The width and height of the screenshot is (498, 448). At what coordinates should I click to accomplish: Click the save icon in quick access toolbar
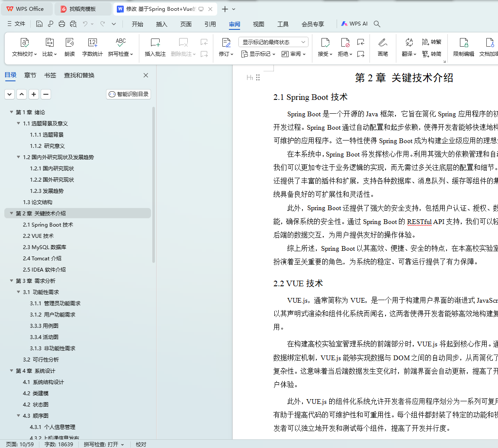(x=39, y=24)
